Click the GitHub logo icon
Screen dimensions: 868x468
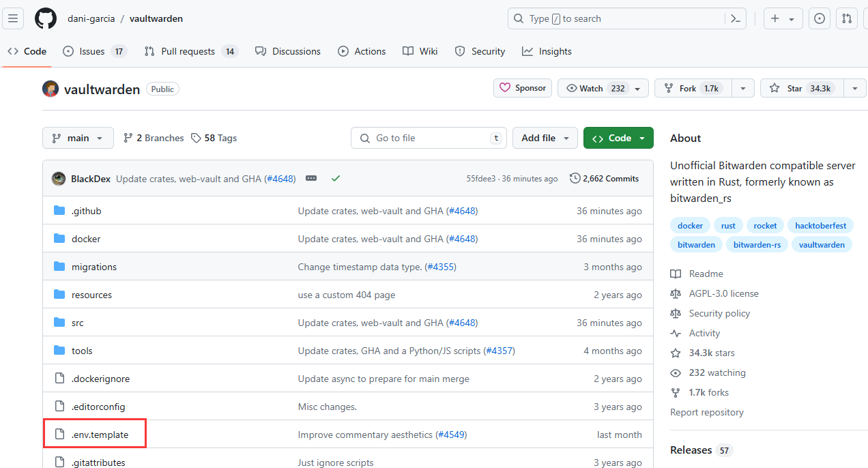coord(46,18)
